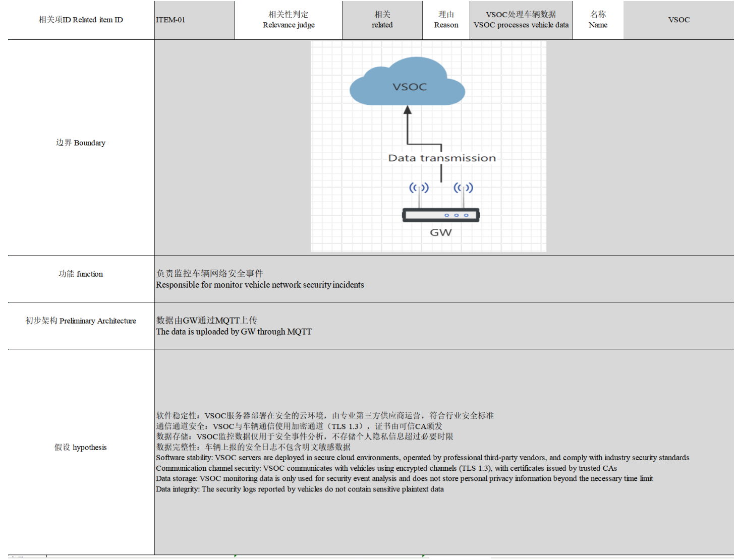Select the ITEM-01 cell
The width and height of the screenshot is (738, 560).
[x=194, y=20]
